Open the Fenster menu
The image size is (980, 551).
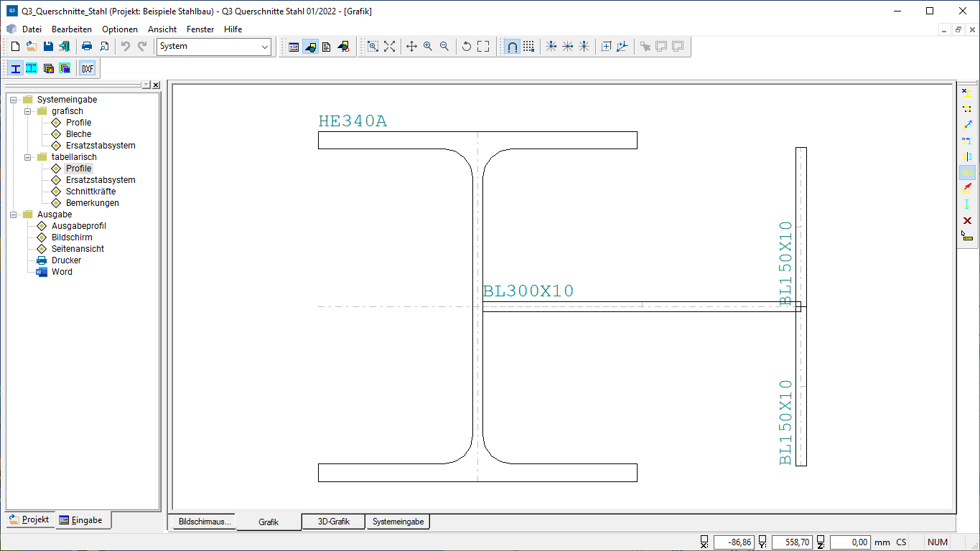[x=200, y=29]
